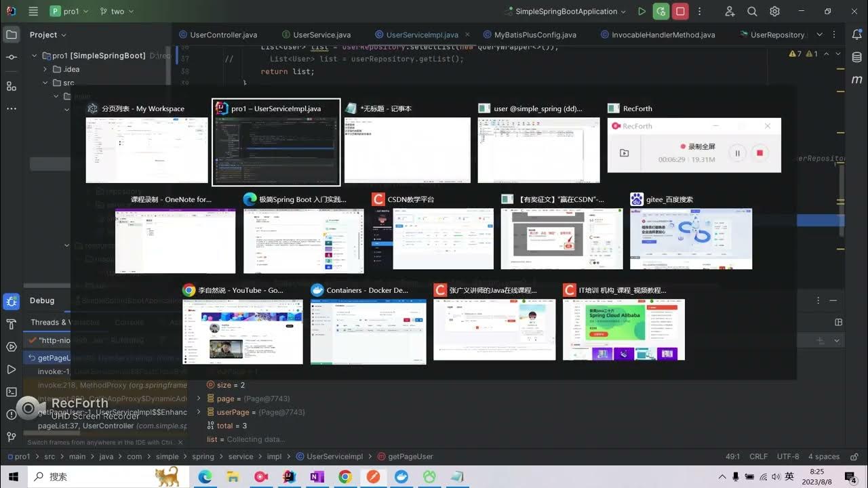Open Build hammer tool window icon

coord(12,324)
